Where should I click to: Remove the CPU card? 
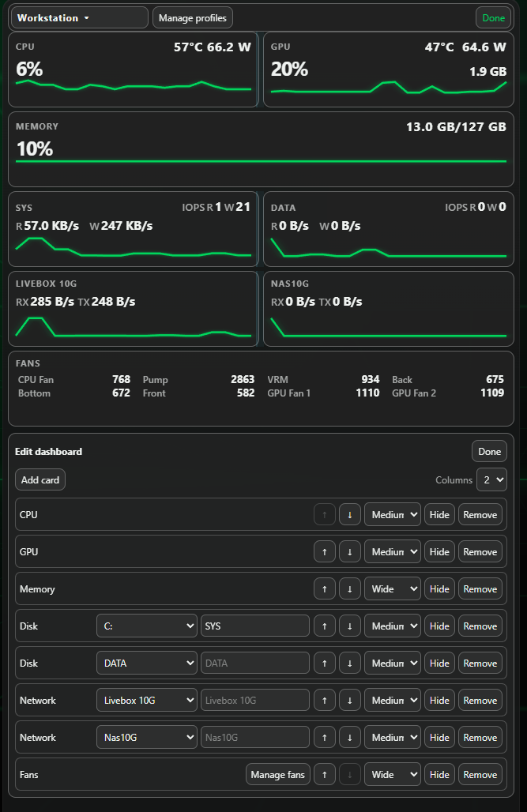(480, 515)
